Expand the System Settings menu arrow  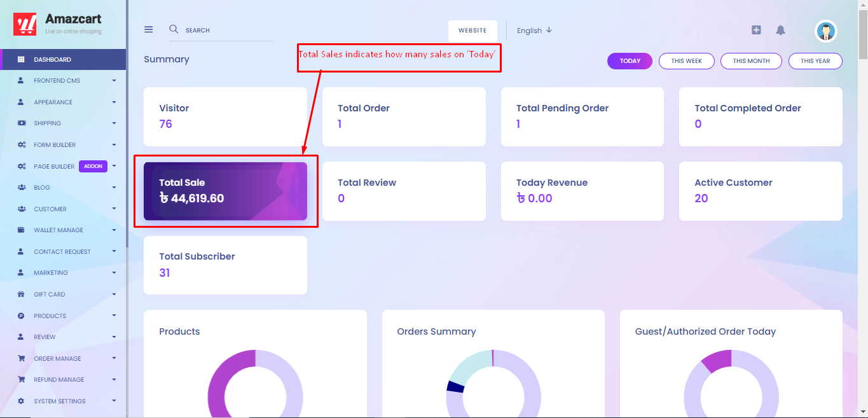pyautogui.click(x=114, y=401)
